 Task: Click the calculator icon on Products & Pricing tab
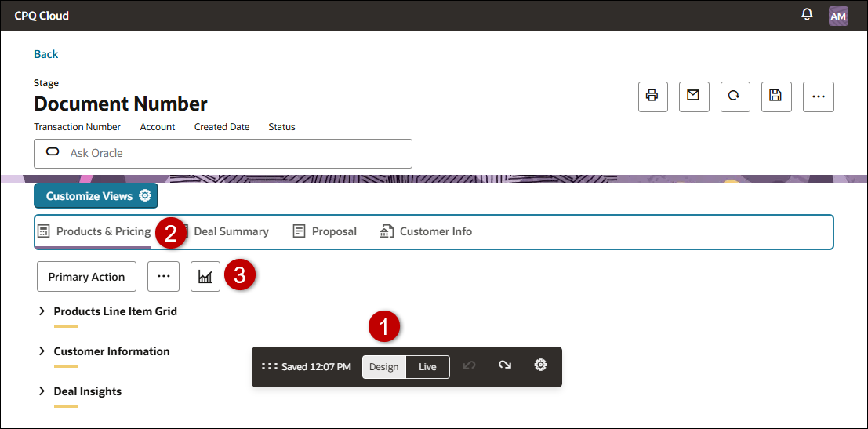click(44, 231)
